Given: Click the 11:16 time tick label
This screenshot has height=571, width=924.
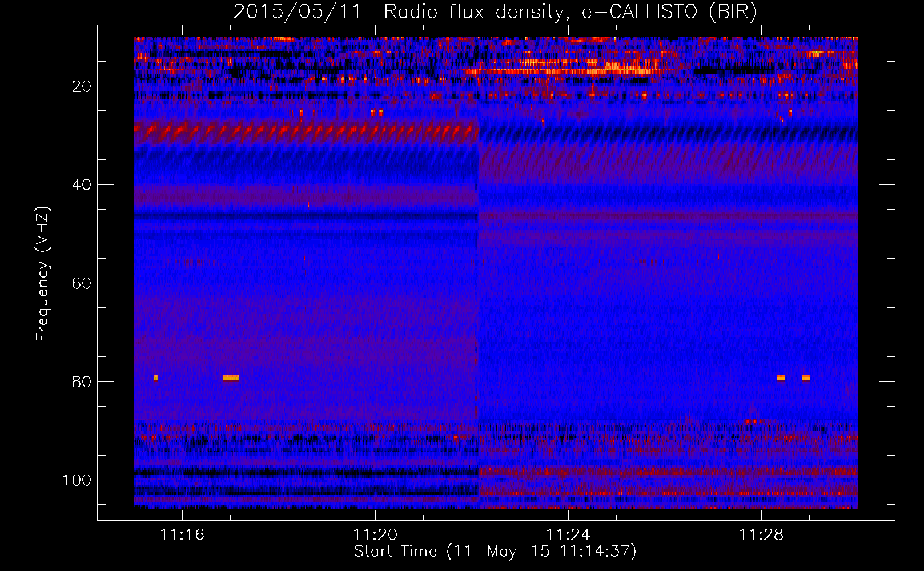Looking at the screenshot, I should (182, 535).
